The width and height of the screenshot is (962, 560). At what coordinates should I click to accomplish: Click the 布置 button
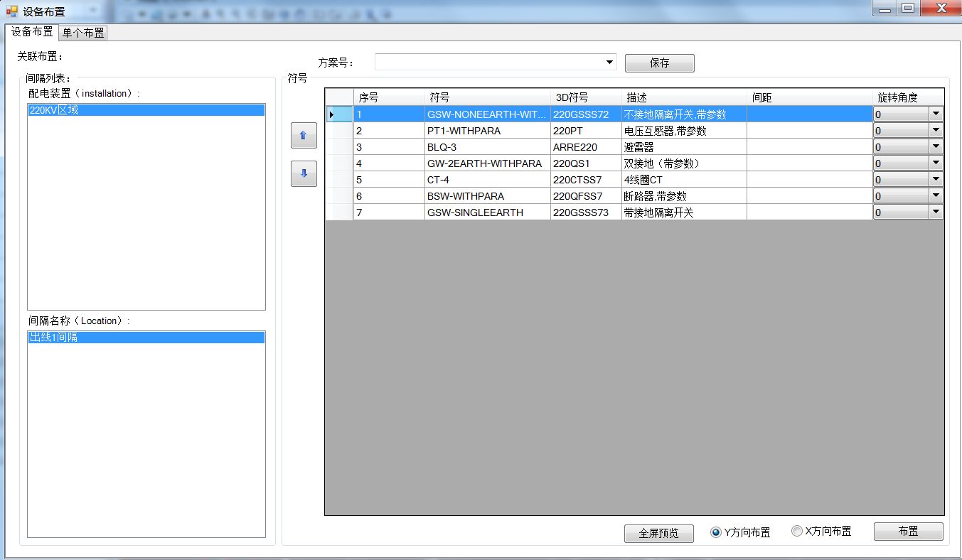(x=909, y=532)
